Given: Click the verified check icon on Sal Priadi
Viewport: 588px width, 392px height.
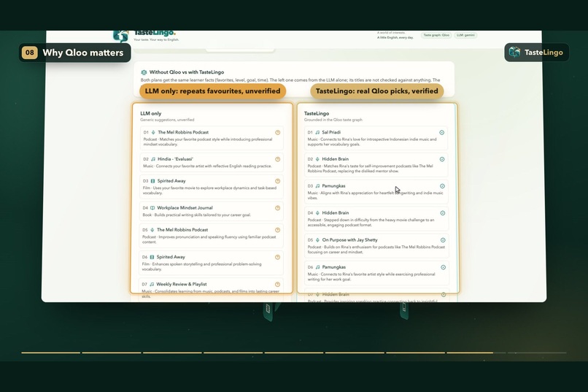Looking at the screenshot, I should [442, 132].
